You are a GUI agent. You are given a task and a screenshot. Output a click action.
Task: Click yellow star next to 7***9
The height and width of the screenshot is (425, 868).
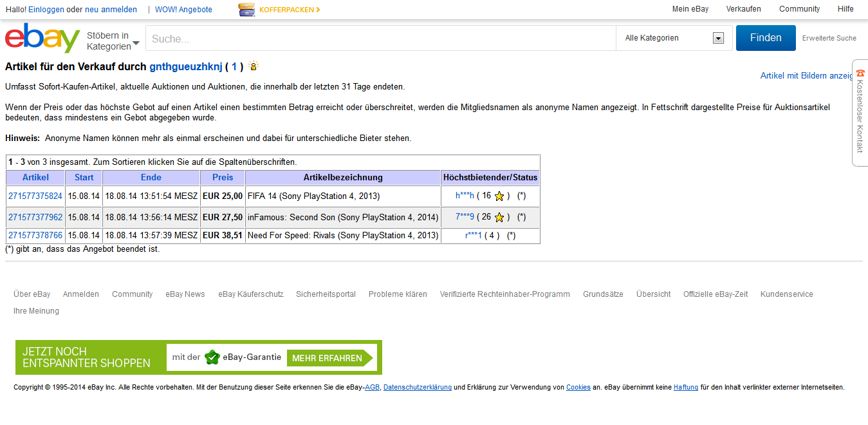tap(499, 218)
